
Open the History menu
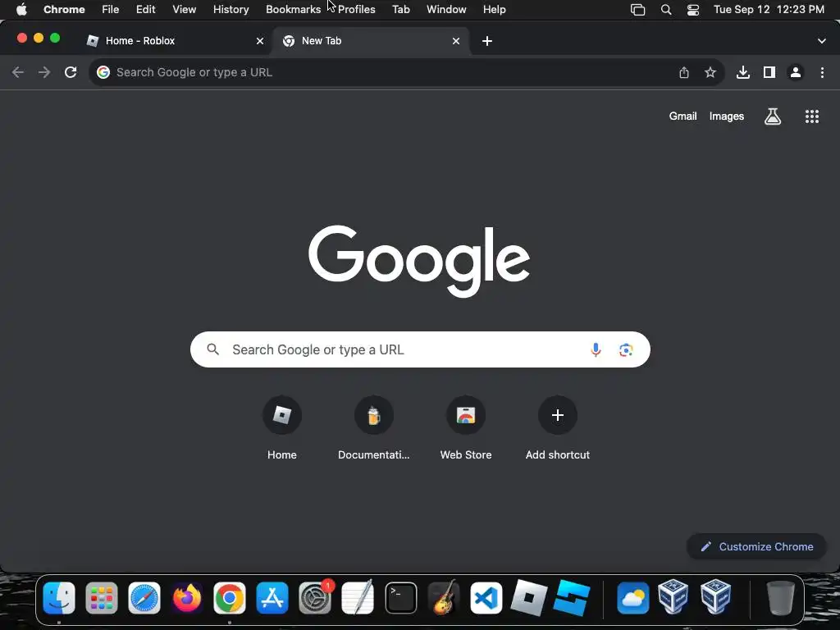(231, 10)
